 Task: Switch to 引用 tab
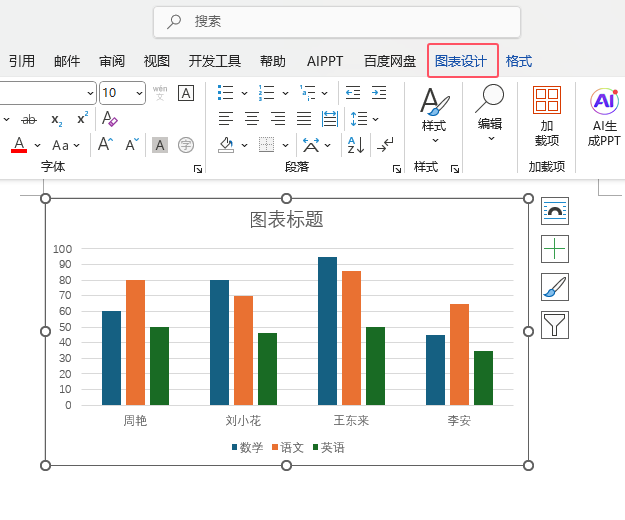[x=22, y=61]
